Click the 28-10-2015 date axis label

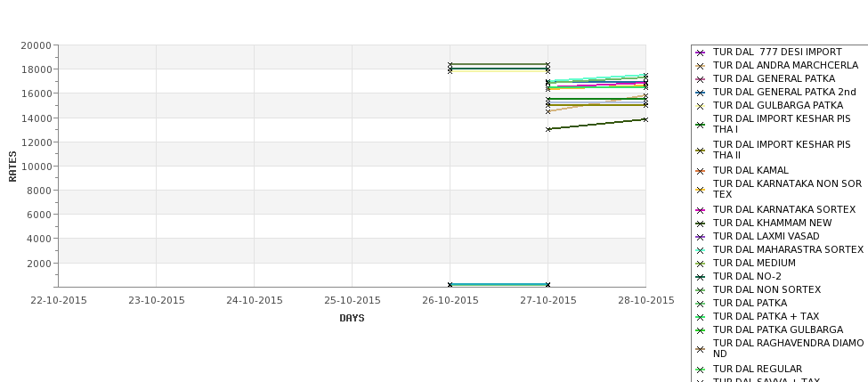646,301
